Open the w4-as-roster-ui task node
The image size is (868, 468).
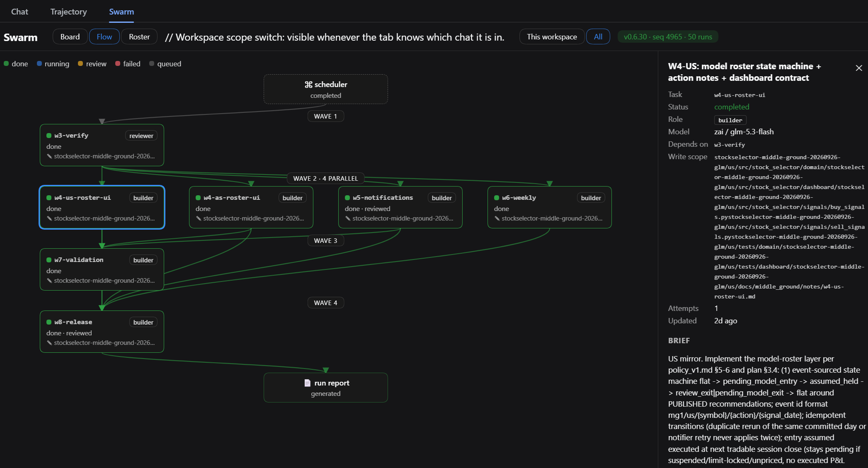tap(251, 207)
